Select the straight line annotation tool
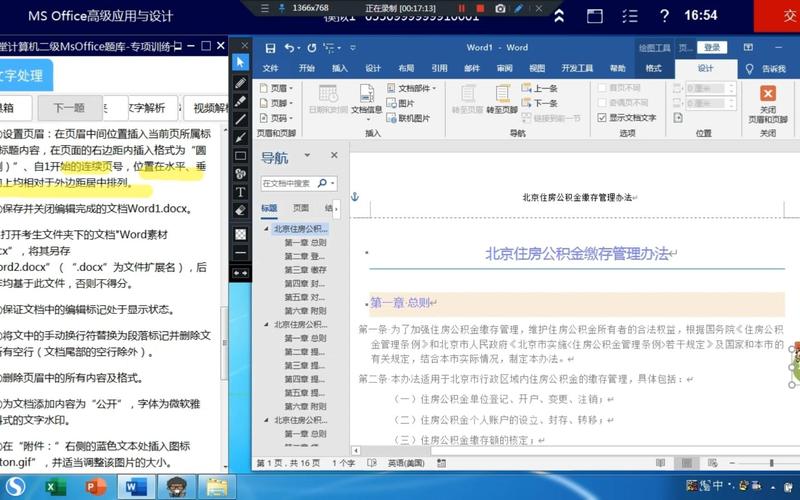This screenshot has width=800, height=500. 240,119
